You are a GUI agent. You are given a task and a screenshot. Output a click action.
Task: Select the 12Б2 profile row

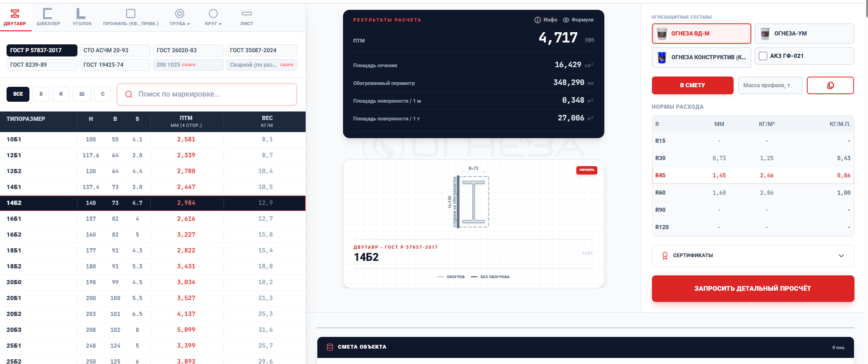pyautogui.click(x=153, y=171)
